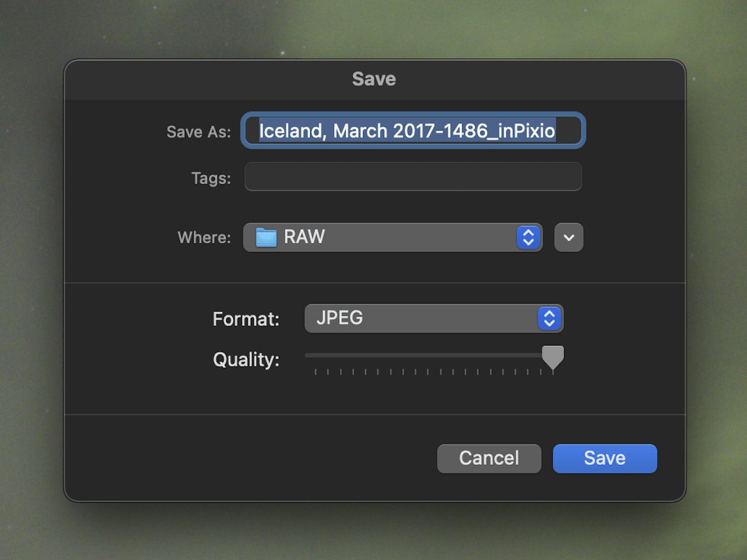Click the downward chevron beside the Where field
Screen dimensions: 747x560
pos(568,237)
